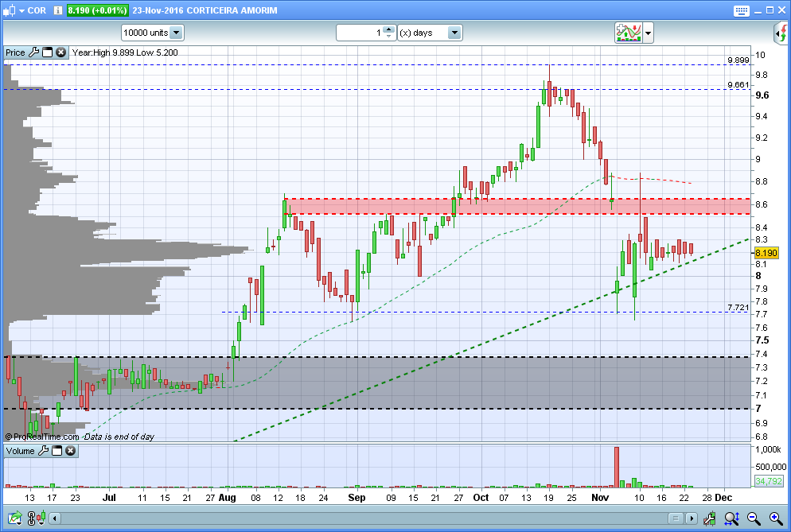791x532 pixels.
Task: Expand the indicator icon dropdown arrow
Action: click(x=649, y=33)
